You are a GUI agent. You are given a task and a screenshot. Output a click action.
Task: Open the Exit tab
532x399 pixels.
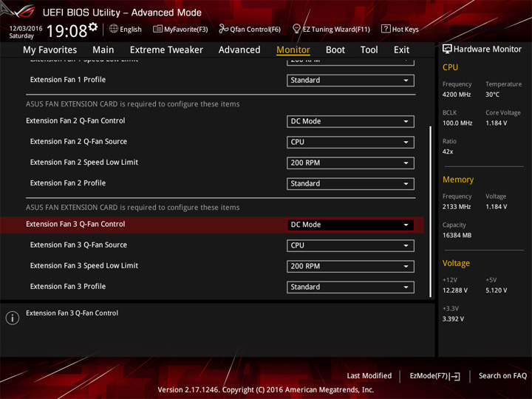coord(401,50)
